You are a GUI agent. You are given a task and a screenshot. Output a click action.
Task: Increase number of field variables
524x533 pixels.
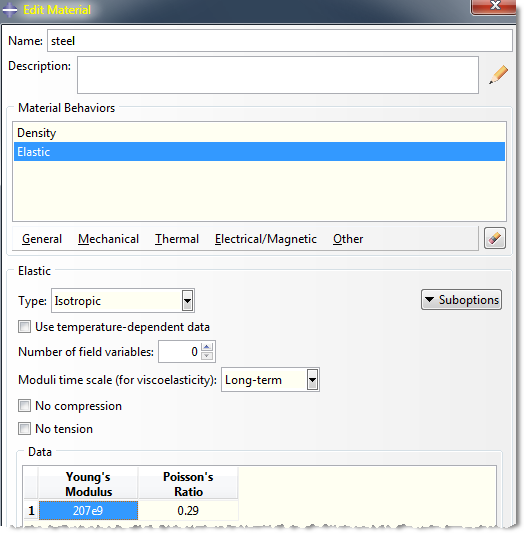tap(207, 347)
